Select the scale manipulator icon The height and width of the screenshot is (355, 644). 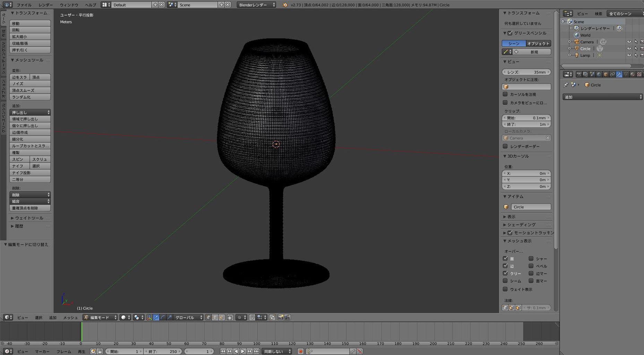click(170, 317)
